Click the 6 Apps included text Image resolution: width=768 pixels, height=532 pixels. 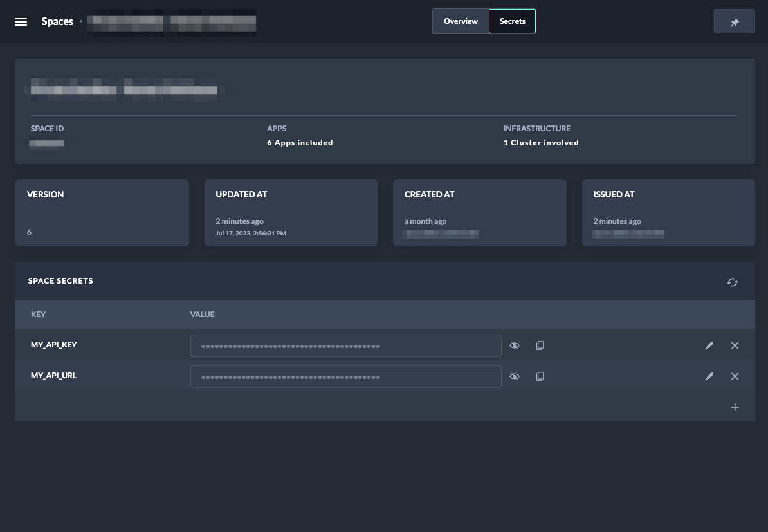[x=300, y=143]
